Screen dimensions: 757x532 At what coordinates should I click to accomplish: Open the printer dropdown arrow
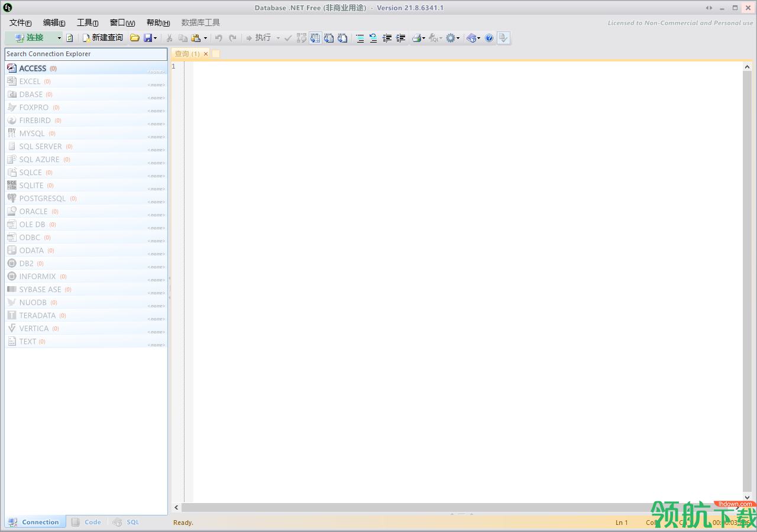pos(423,38)
